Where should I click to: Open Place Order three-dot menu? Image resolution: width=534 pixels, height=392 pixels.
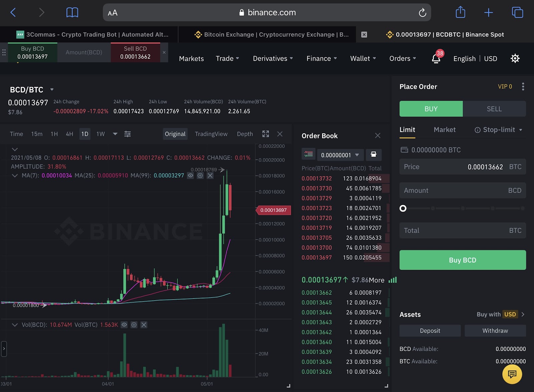pyautogui.click(x=523, y=86)
